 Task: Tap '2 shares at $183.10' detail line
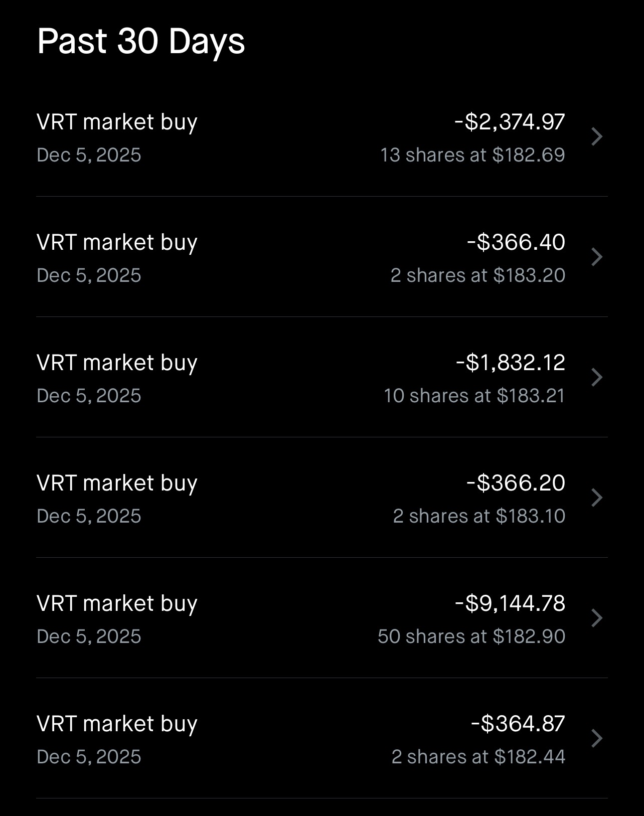click(479, 516)
